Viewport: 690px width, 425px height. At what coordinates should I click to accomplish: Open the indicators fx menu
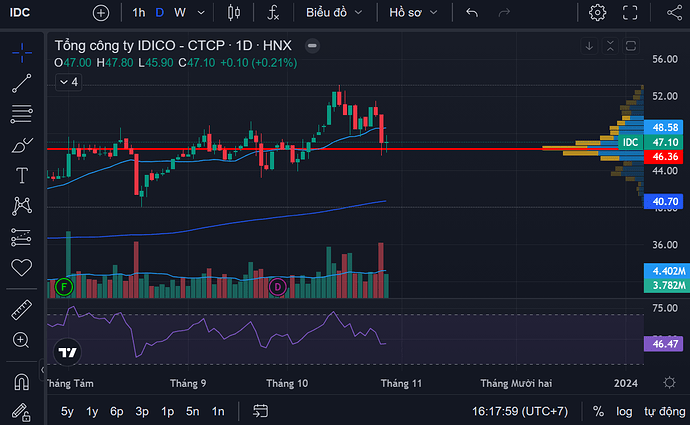pos(273,13)
